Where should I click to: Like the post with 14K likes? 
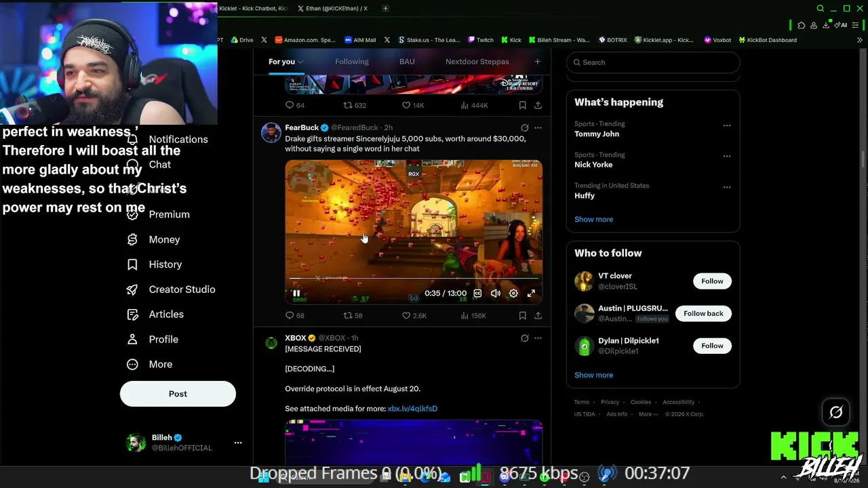click(x=413, y=106)
